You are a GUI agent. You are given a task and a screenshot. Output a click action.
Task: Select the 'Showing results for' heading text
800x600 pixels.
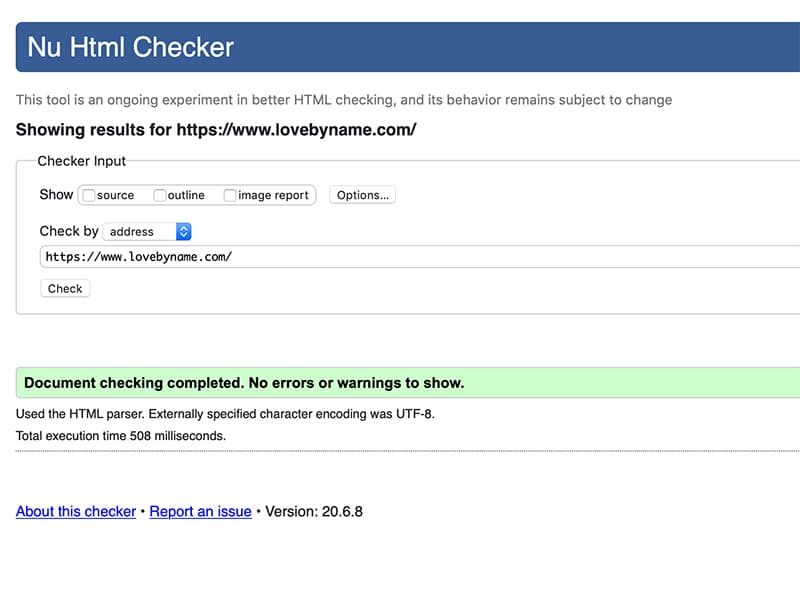click(x=216, y=130)
